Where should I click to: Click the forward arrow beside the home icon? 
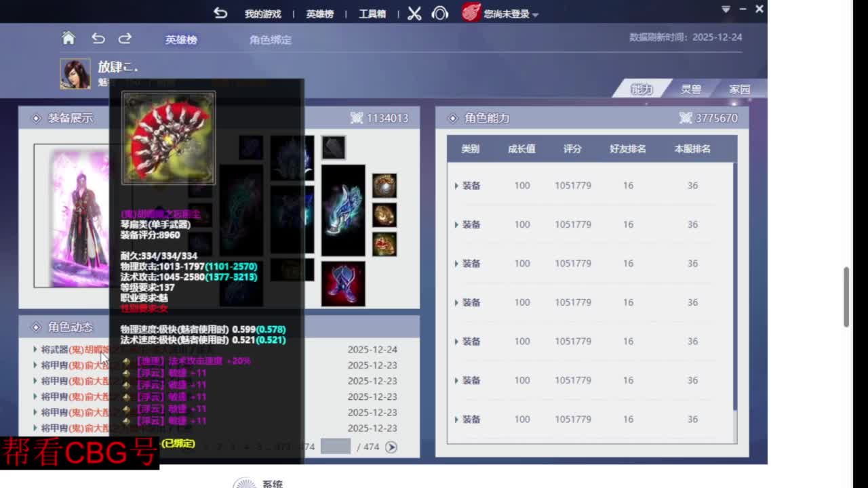[x=125, y=39]
